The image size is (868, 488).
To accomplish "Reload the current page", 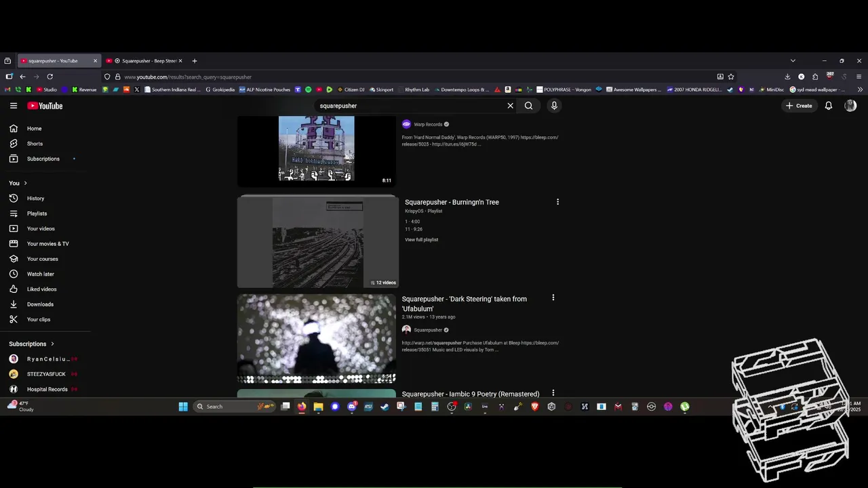I will pos(50,77).
